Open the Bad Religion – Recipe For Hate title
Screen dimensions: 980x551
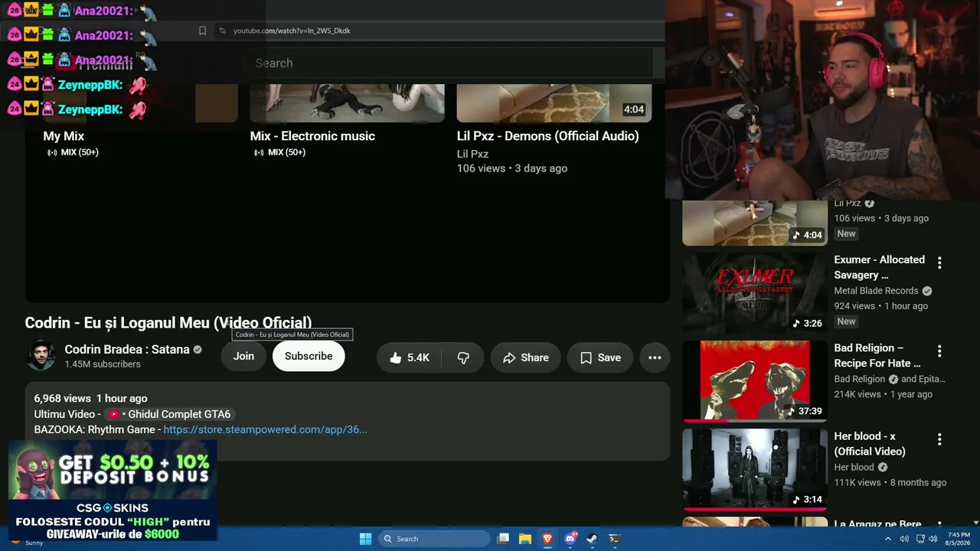coord(877,355)
